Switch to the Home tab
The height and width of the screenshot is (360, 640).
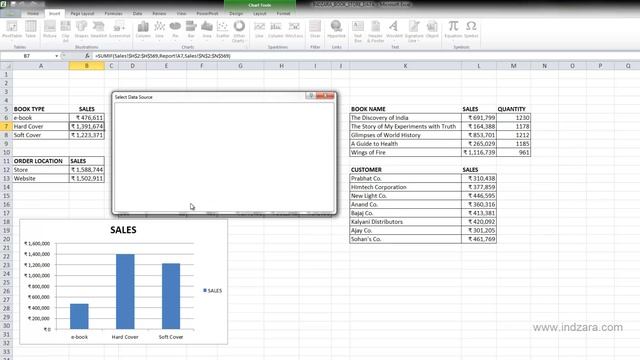[x=33, y=13]
